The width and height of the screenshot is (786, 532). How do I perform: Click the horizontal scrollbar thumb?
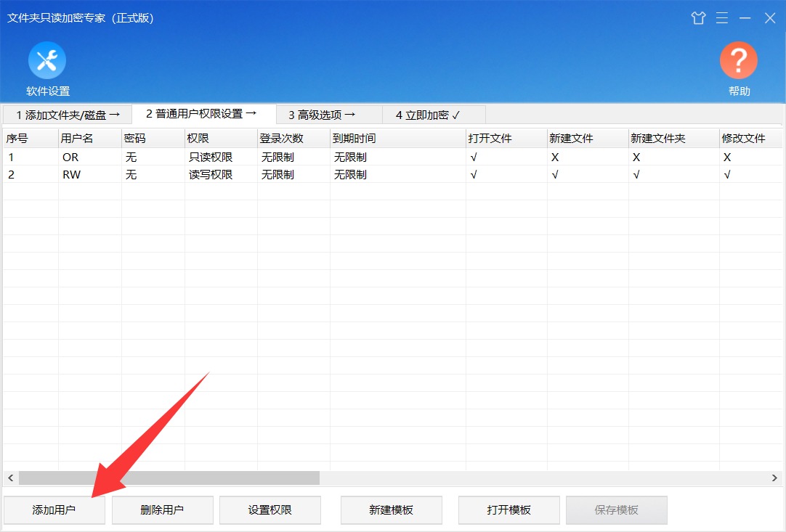click(169, 478)
